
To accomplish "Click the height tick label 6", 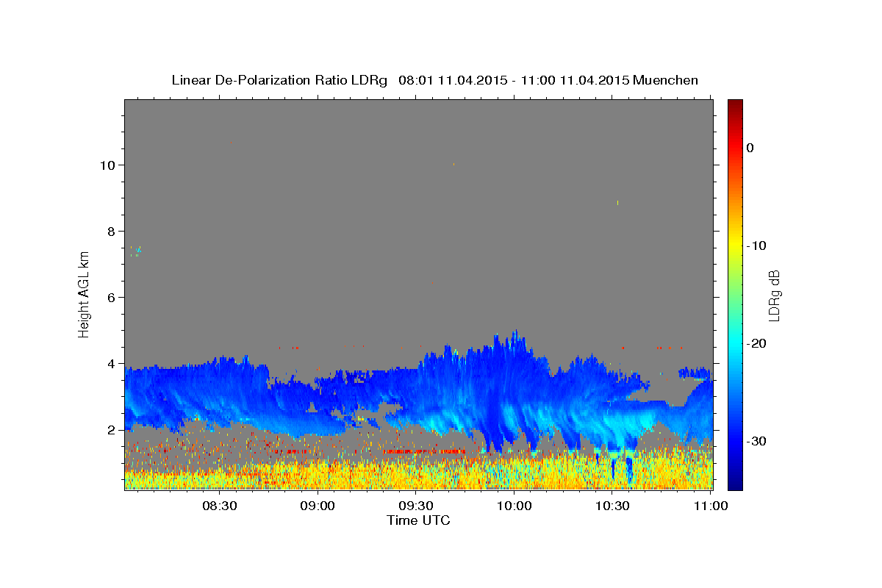I will tap(112, 297).
